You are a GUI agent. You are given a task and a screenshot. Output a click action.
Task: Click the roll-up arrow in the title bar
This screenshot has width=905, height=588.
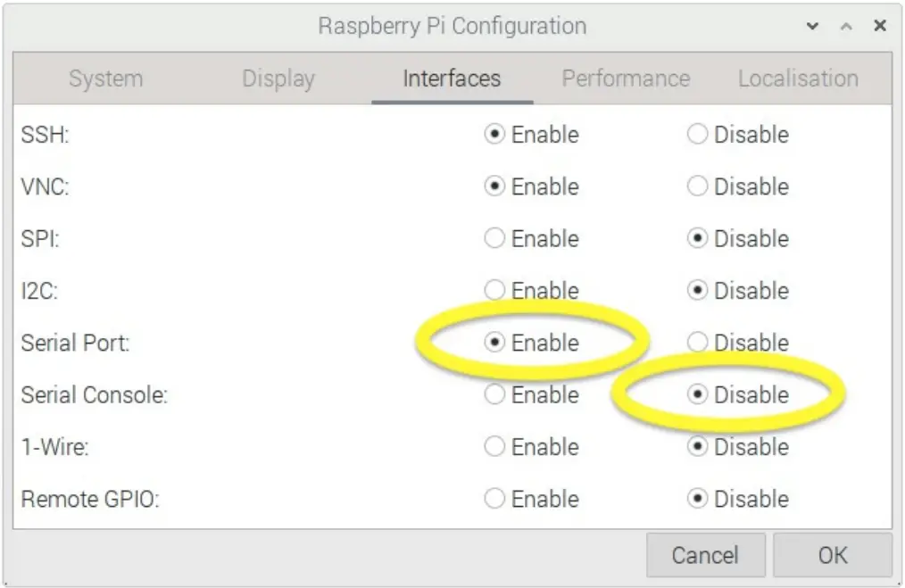coord(846,26)
